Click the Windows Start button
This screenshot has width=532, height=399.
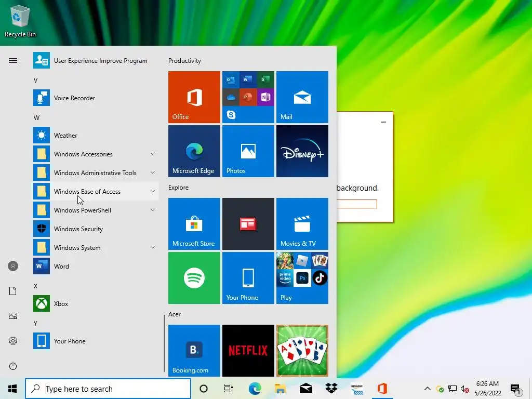pyautogui.click(x=12, y=389)
